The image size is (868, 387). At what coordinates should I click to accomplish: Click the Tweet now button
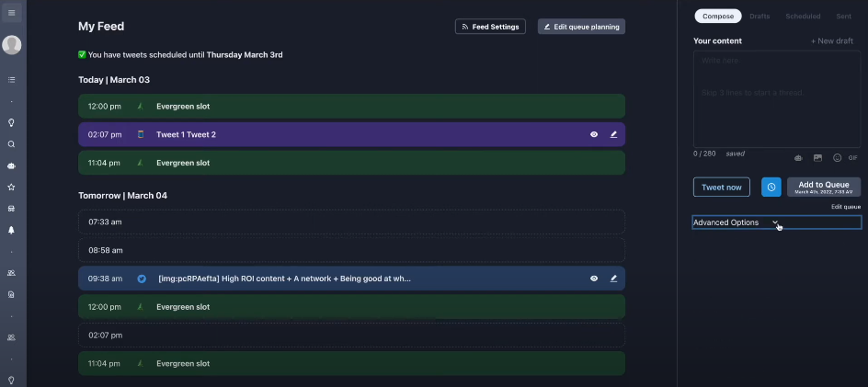(x=721, y=187)
